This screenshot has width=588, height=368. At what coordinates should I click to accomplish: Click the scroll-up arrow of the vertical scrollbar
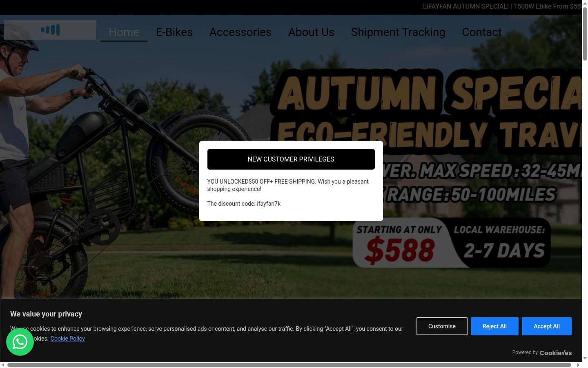(585, 3)
